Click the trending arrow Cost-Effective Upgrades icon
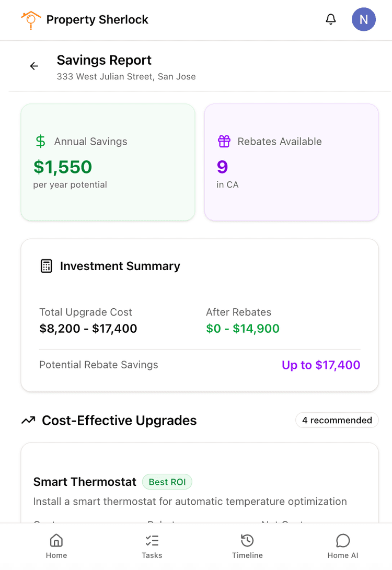Screen dimensions: 392x570 coord(28,421)
